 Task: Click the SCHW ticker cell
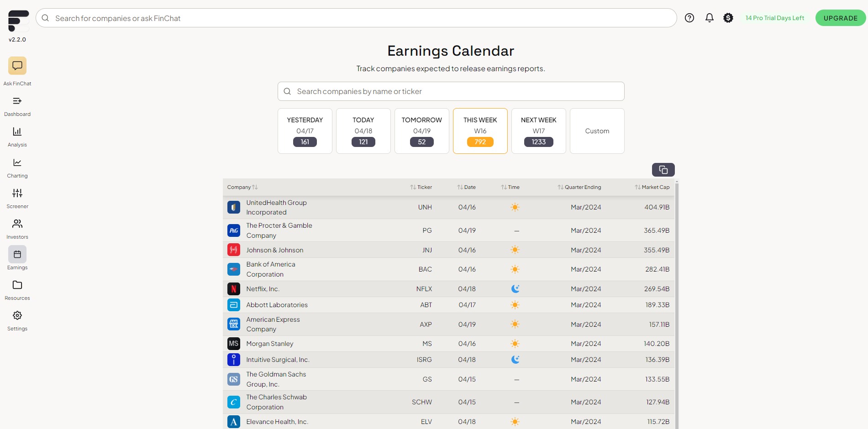point(422,402)
